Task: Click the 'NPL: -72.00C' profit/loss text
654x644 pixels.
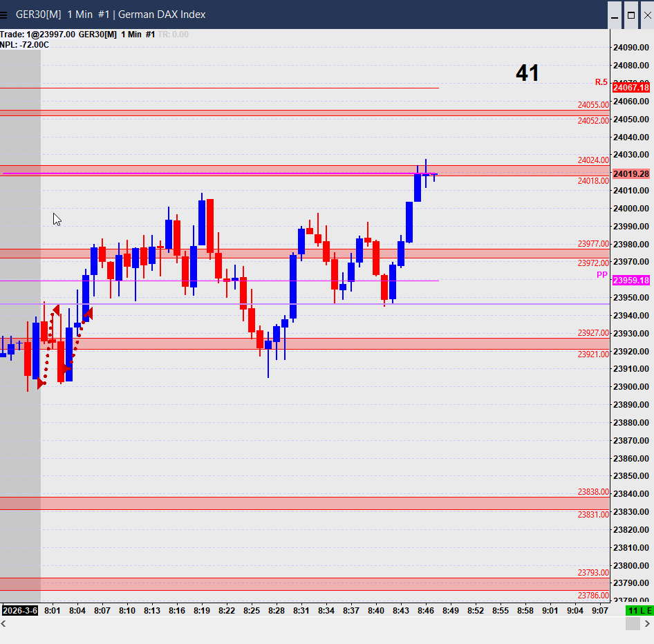Action: pos(25,45)
